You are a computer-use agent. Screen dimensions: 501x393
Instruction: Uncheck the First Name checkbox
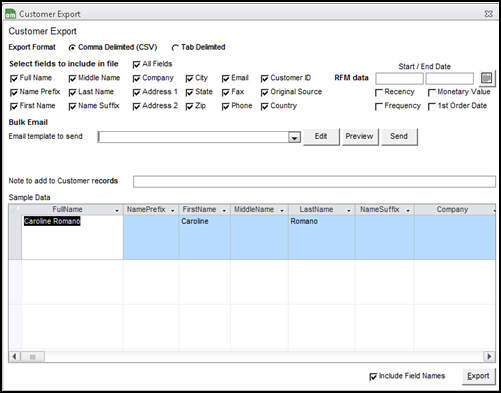14,106
